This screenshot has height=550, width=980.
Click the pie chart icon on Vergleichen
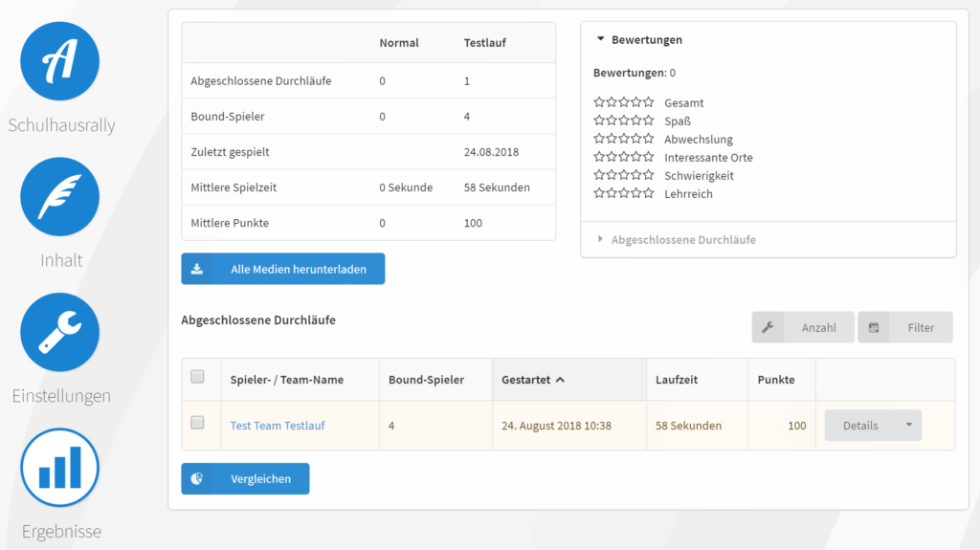[197, 479]
